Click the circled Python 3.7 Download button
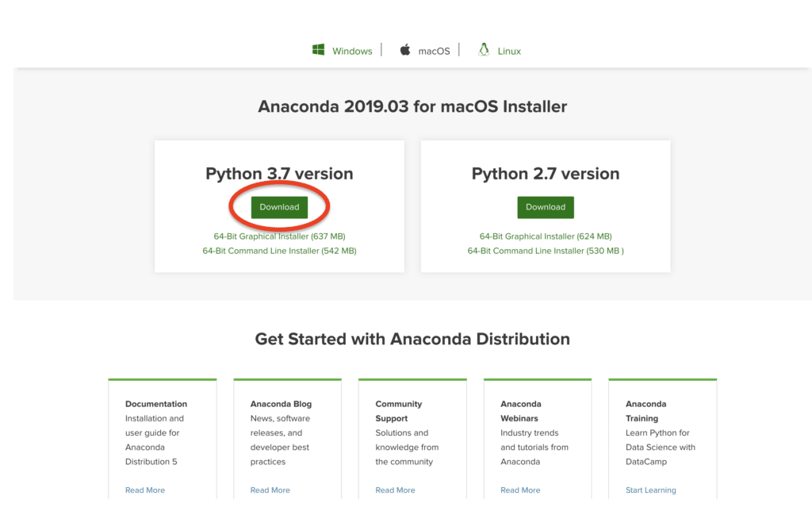 (x=278, y=207)
